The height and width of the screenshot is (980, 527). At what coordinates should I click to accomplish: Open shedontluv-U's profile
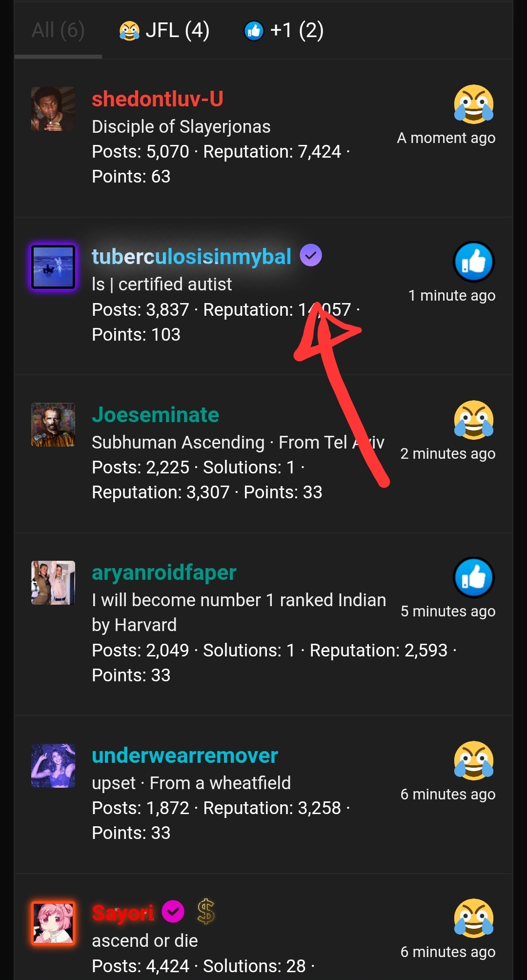tap(158, 99)
